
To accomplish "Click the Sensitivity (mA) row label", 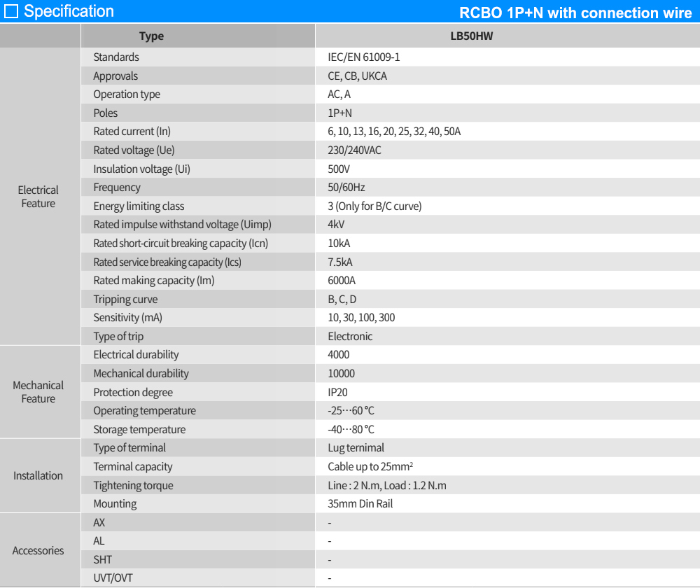I will click(127, 318).
